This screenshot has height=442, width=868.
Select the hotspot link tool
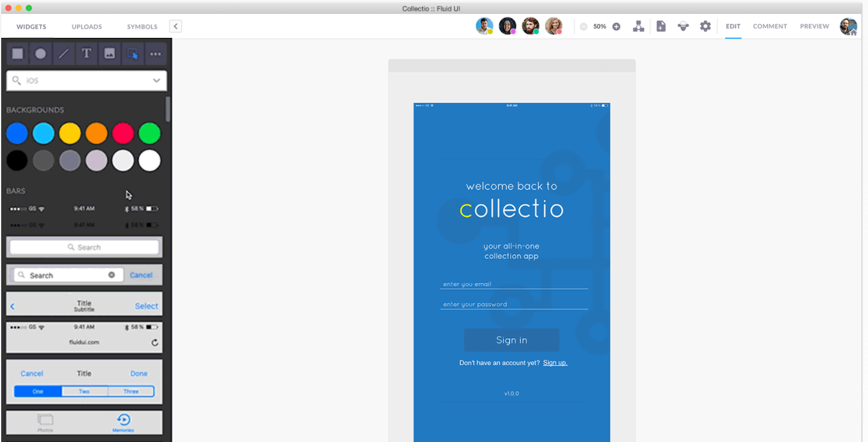point(133,53)
